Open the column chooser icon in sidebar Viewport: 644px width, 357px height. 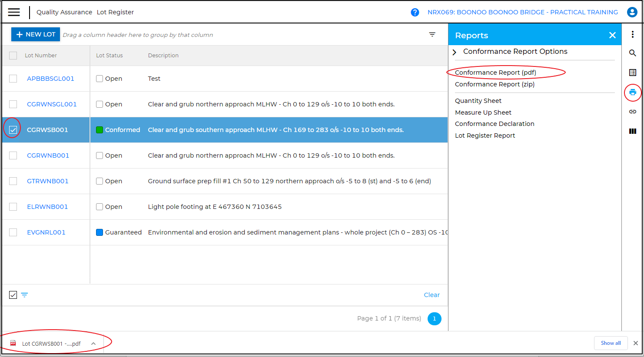pos(632,131)
